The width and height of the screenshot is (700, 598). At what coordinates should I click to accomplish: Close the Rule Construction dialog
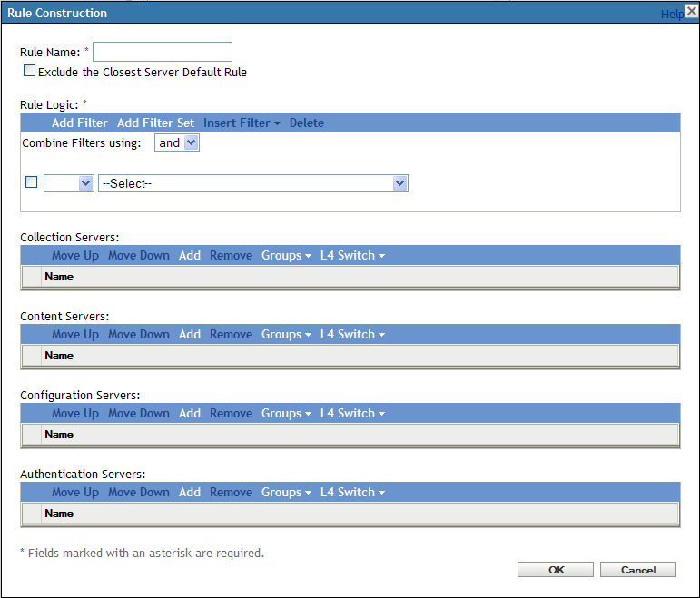pyautogui.click(x=692, y=11)
